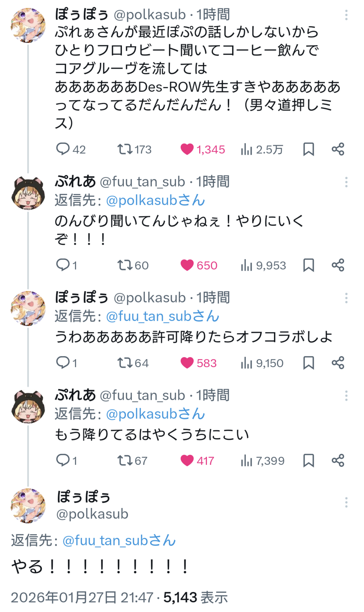Share the オフコラボしよ reply
Screen dimensions: 364x612
(338, 363)
